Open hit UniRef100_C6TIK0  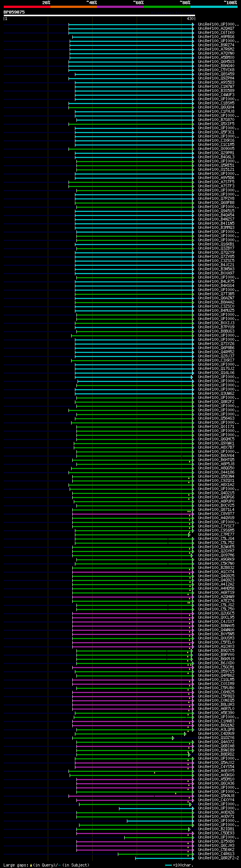(x=216, y=33)
